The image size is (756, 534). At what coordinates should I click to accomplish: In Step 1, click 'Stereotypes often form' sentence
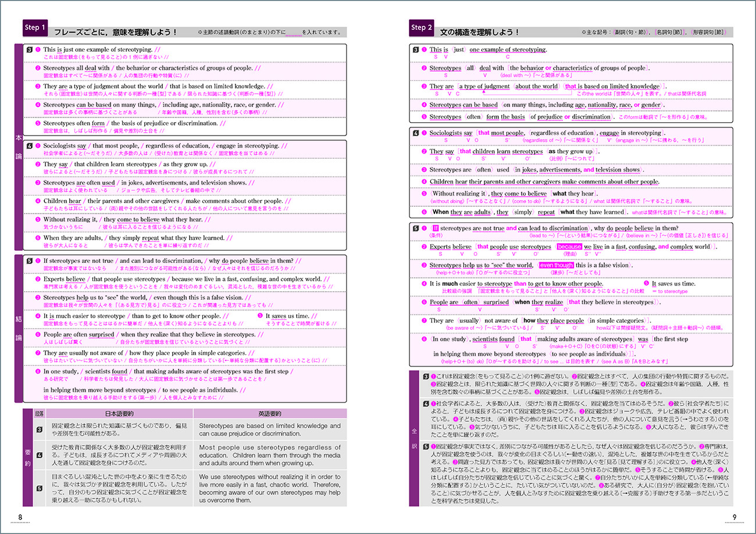pyautogui.click(x=134, y=123)
